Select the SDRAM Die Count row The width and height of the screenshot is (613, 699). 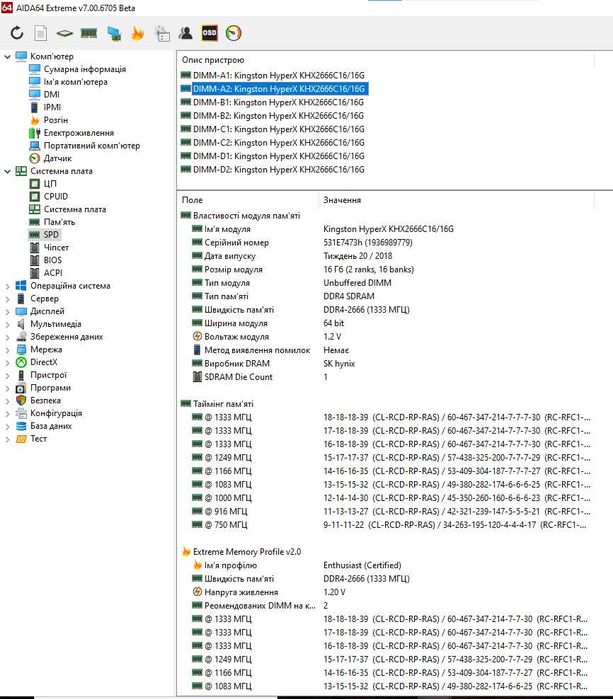pyautogui.click(x=386, y=377)
